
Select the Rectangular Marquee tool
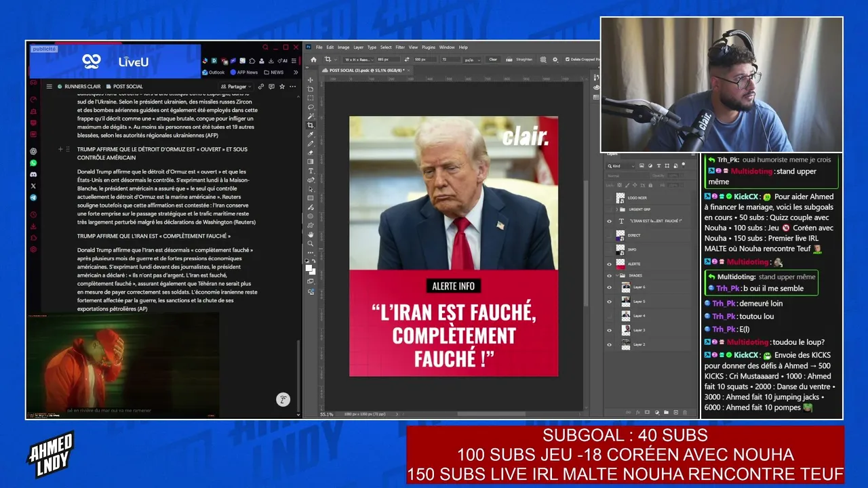point(311,98)
